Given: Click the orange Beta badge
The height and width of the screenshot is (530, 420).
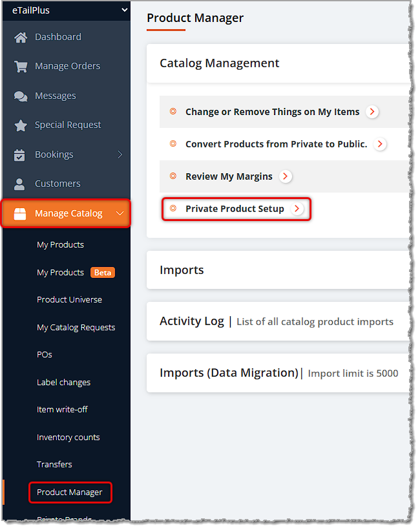Looking at the screenshot, I should 103,273.
